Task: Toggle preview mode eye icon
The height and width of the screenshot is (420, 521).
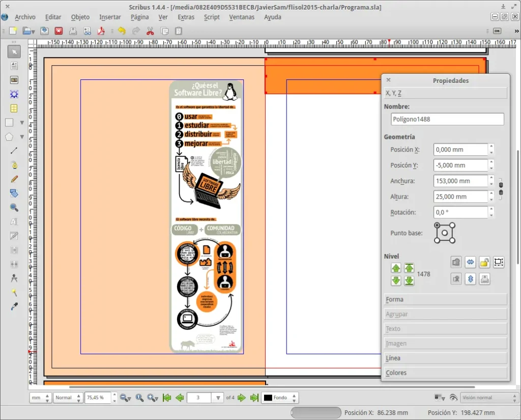Action: point(453,398)
